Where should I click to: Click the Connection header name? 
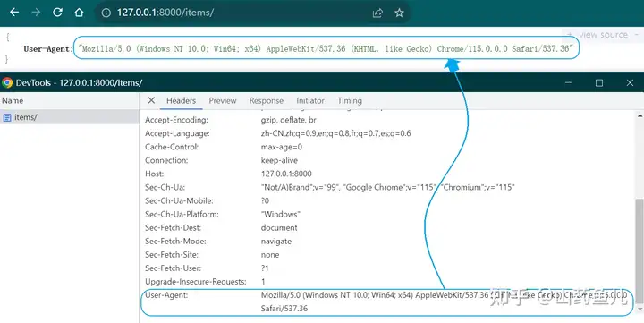166,160
